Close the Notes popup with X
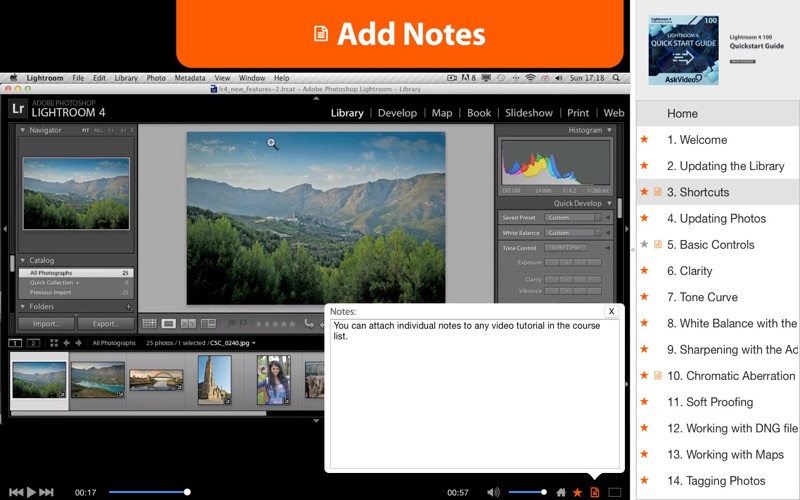The image size is (800, 500). click(x=611, y=311)
